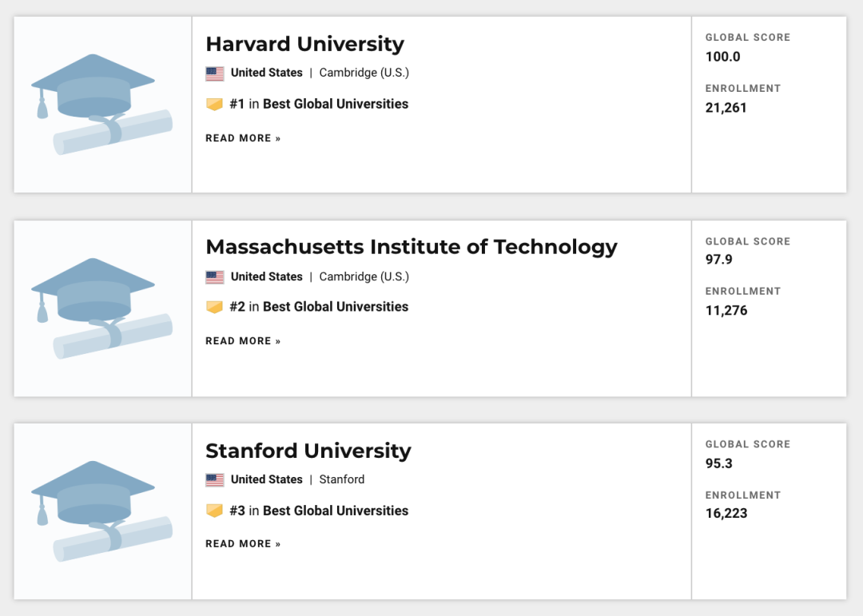
Task: Click Stanford University graduation cap thumbnail
Action: (x=102, y=511)
